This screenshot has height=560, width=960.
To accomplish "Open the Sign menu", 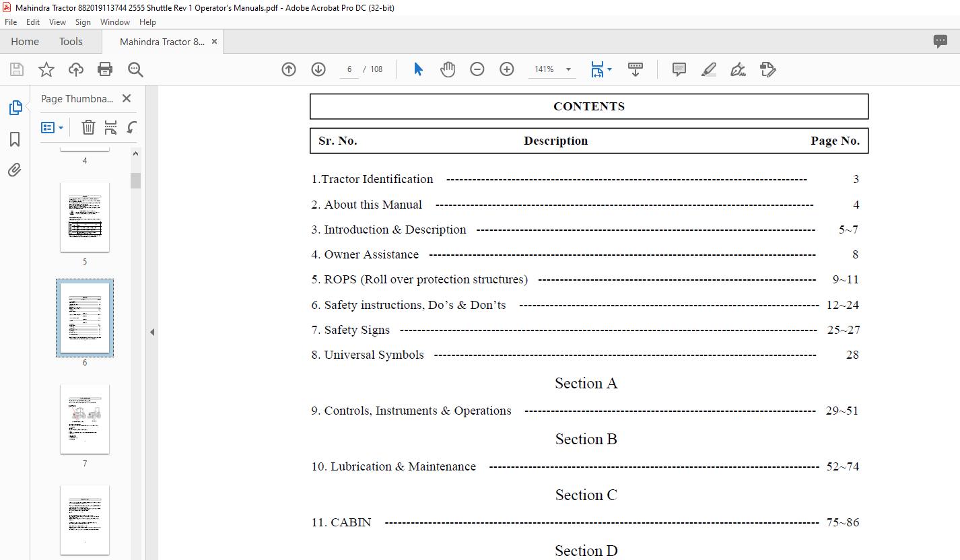I will pos(83,22).
